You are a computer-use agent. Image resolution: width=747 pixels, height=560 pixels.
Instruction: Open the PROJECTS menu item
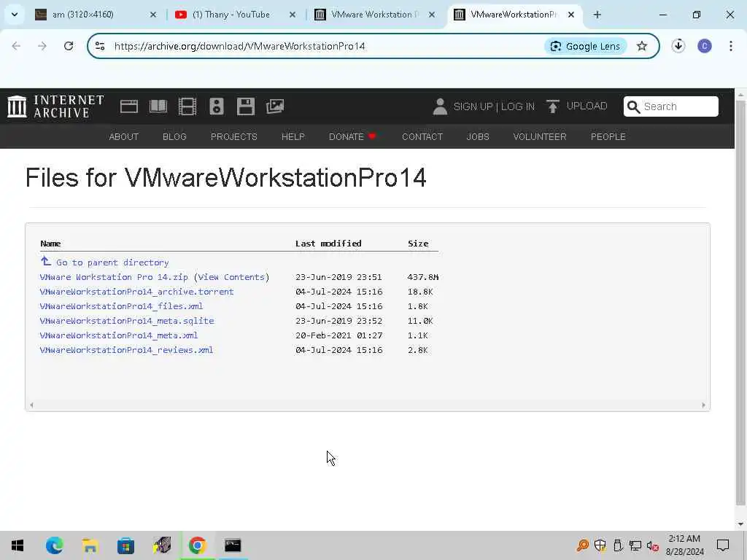tap(234, 136)
